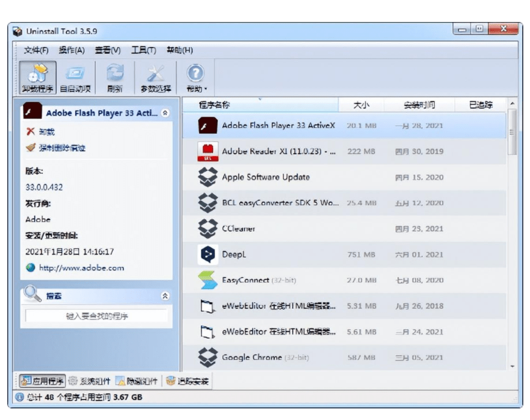Open the 卸载程序 uninstaller toolbar button

tap(37, 78)
